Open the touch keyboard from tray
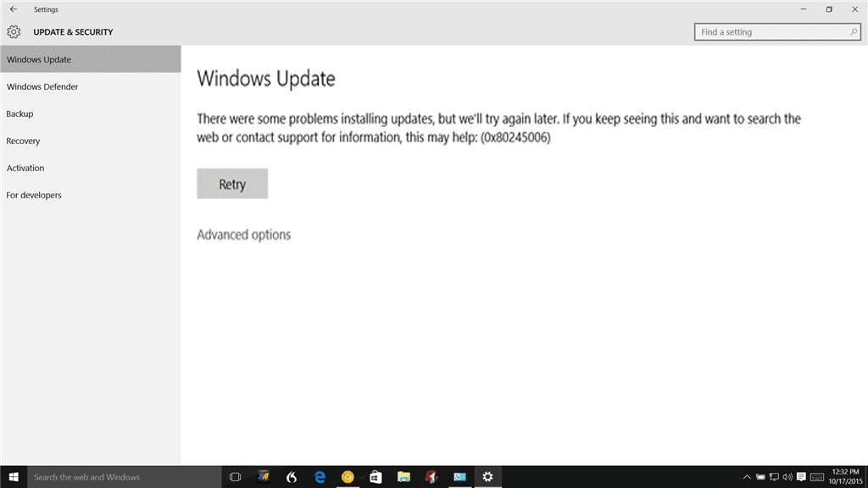 (817, 477)
